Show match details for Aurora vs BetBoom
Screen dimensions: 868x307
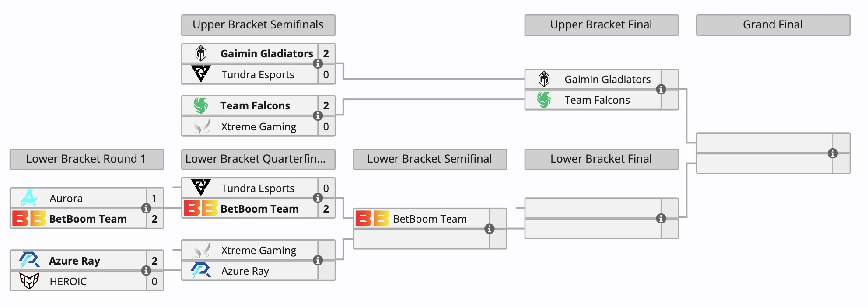[146, 209]
